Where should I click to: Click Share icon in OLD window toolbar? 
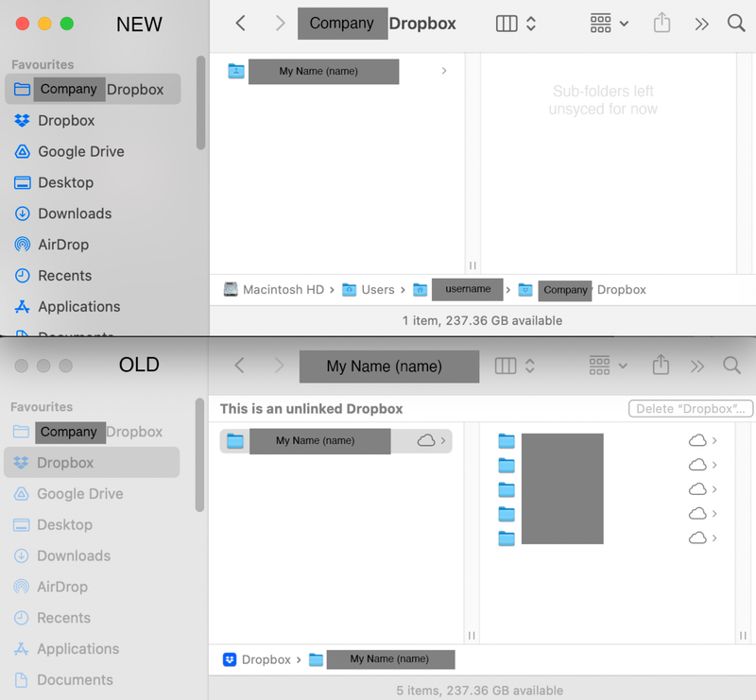coord(661,365)
